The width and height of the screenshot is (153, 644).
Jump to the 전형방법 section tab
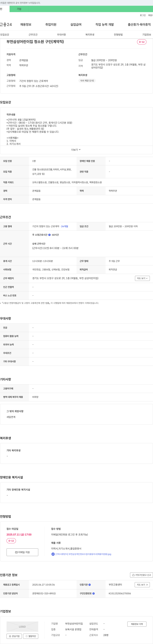pyautogui.click(x=118, y=35)
